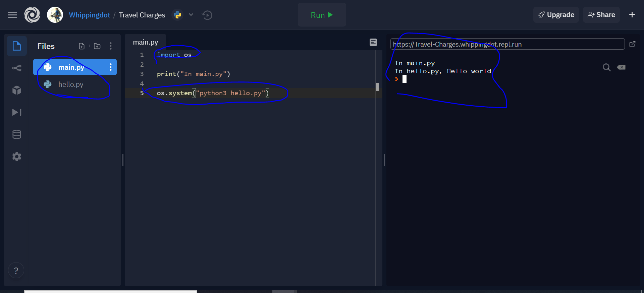
Task: Clear the console output
Action: click(x=621, y=67)
